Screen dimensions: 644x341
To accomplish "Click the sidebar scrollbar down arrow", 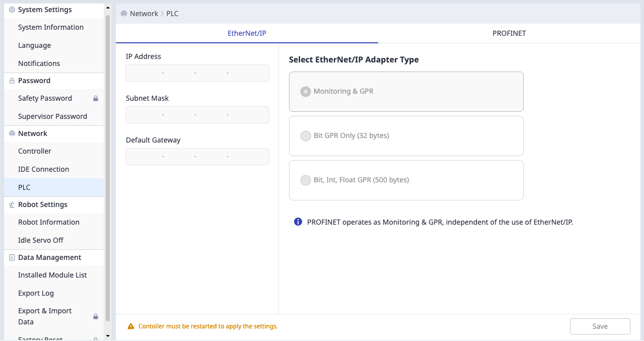I will click(x=107, y=335).
